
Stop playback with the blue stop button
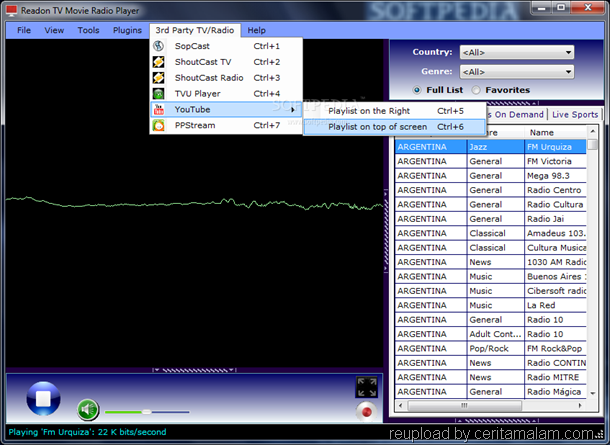coord(43,398)
